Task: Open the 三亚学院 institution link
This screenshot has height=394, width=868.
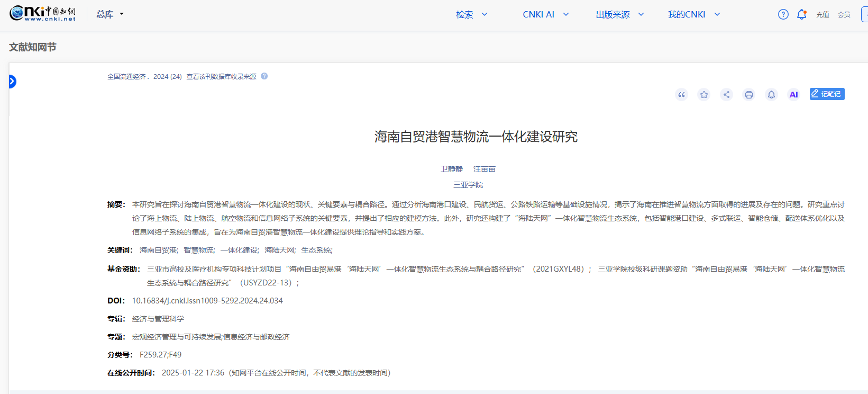Action: coord(468,185)
